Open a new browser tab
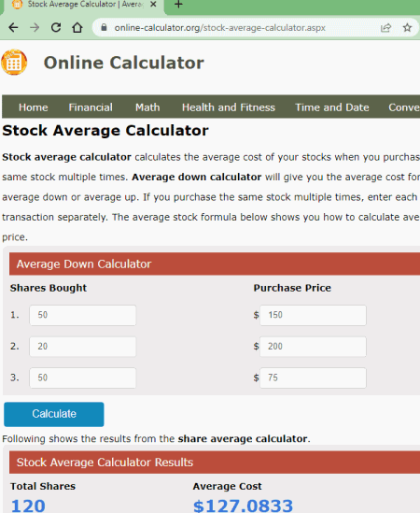The height and width of the screenshot is (513, 420). point(178,5)
